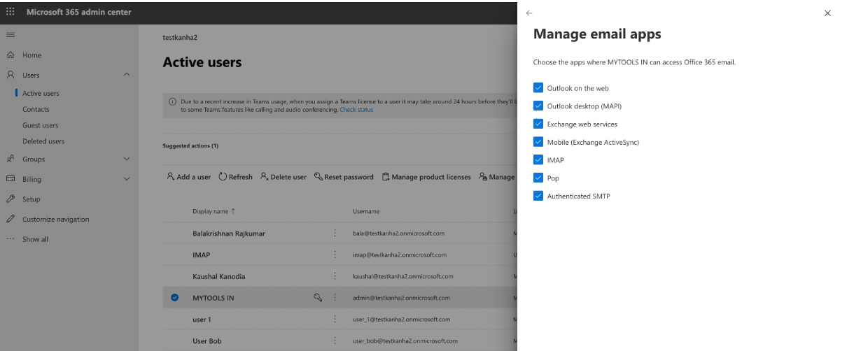
Task: Collapse the Users section chevron
Action: tap(127, 75)
